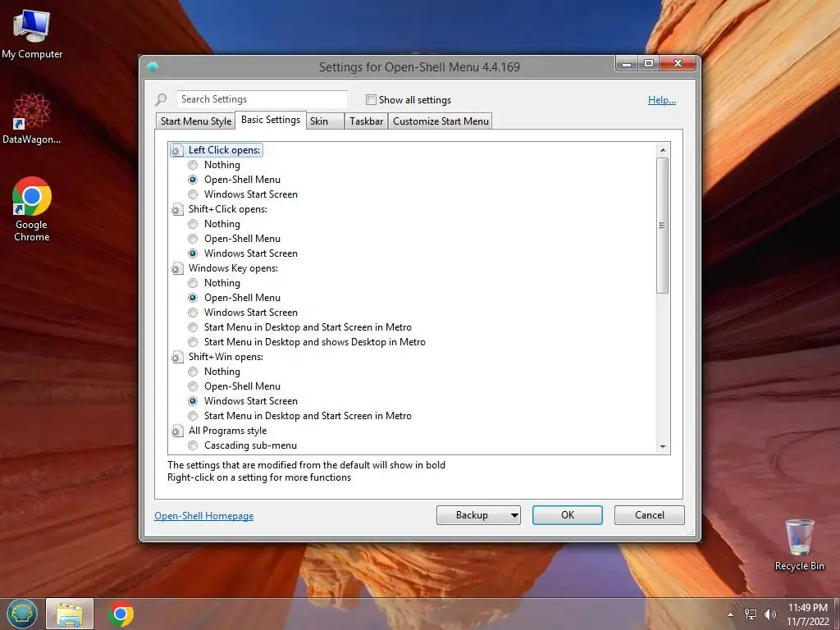
Task: Select the Left Click opens: heading
Action: [224, 151]
